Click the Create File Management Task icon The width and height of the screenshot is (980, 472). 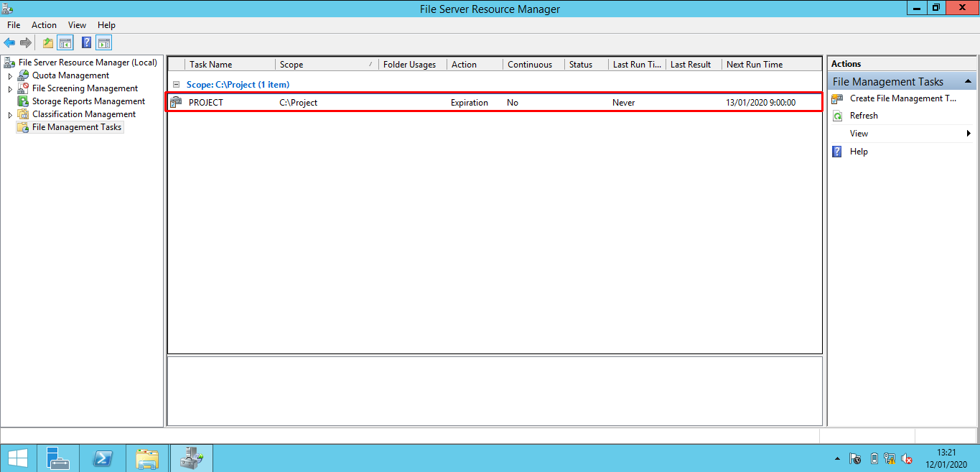[837, 98]
